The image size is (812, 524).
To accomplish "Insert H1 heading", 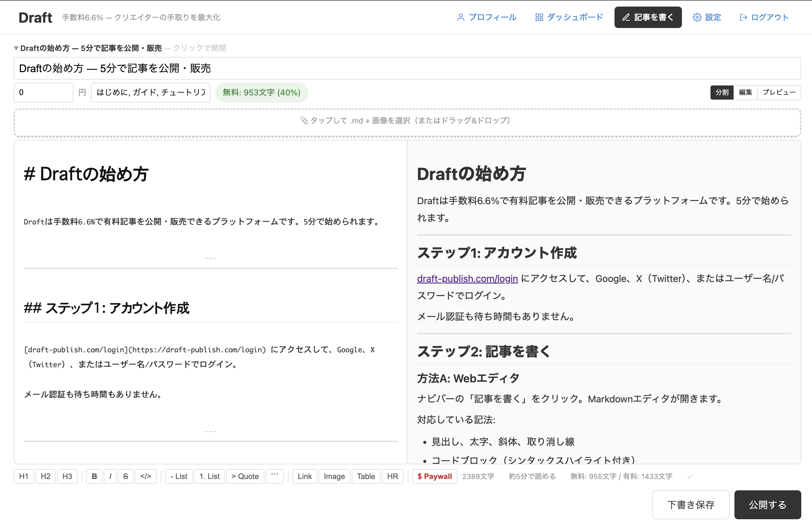I will tap(24, 476).
